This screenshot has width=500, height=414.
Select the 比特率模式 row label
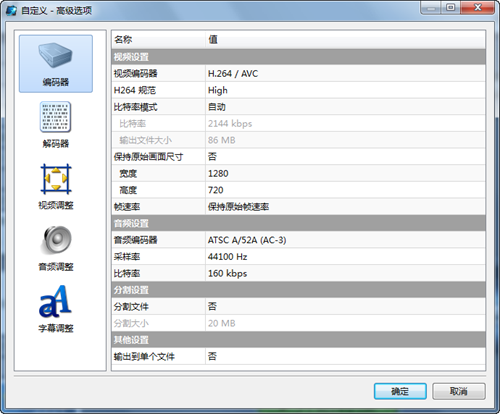click(x=135, y=107)
